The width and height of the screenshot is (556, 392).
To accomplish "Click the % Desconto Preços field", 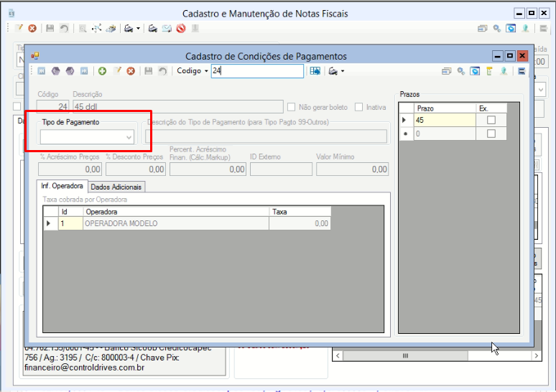I will [136, 169].
